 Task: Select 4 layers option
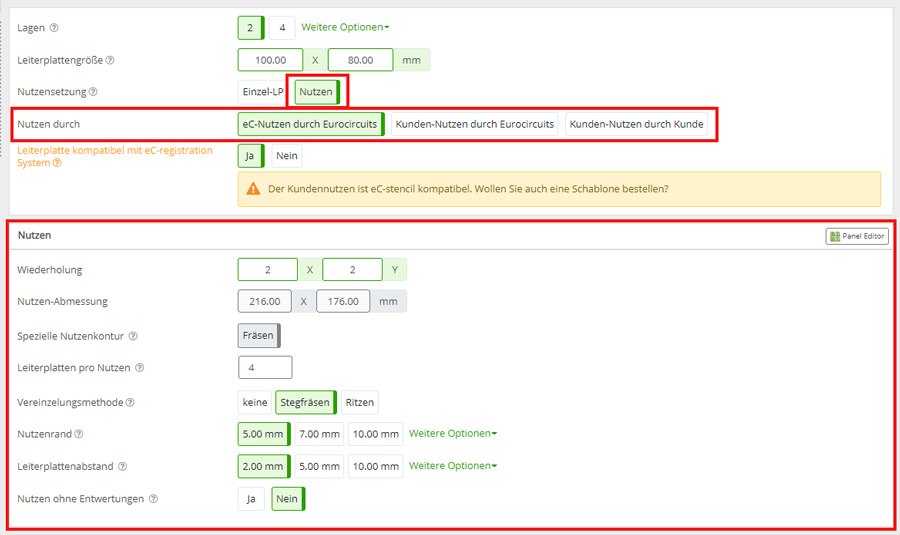tap(282, 28)
